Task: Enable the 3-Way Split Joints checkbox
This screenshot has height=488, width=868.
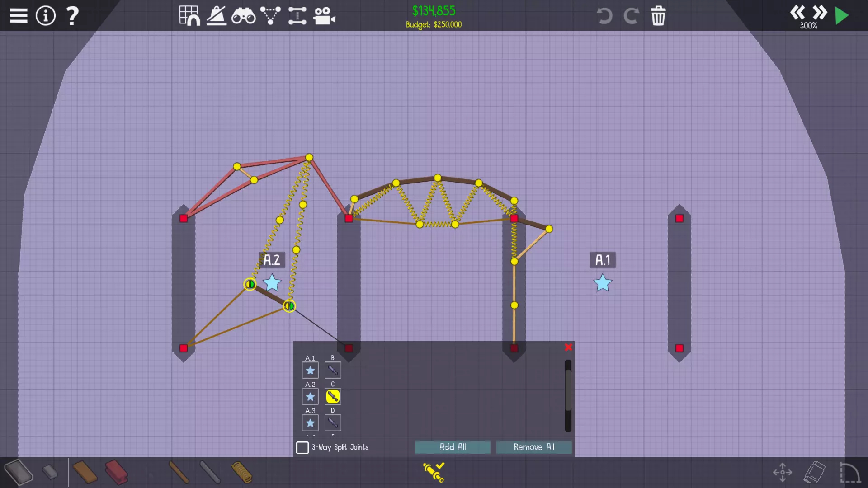Action: pyautogui.click(x=302, y=447)
